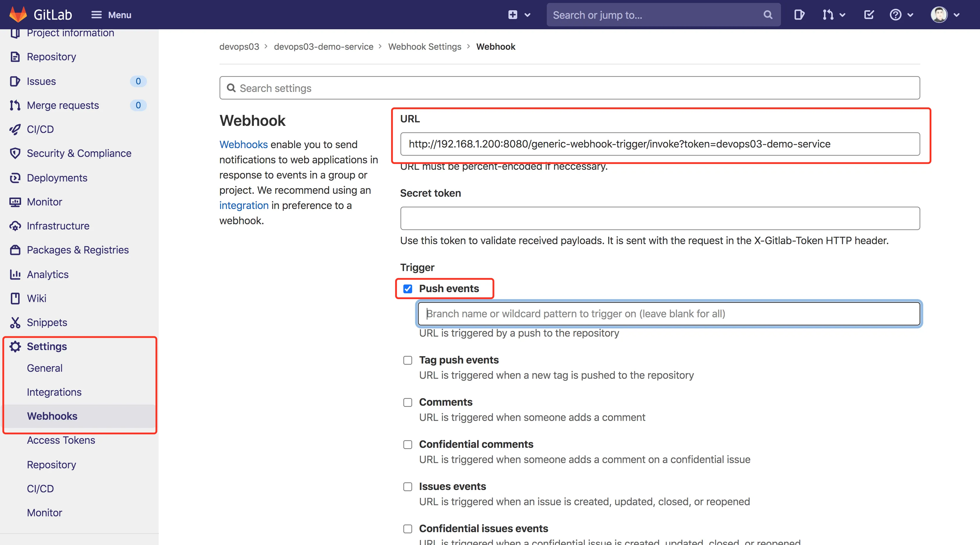Open devops03-demo-service breadcrumb link
The height and width of the screenshot is (545, 980).
click(323, 47)
